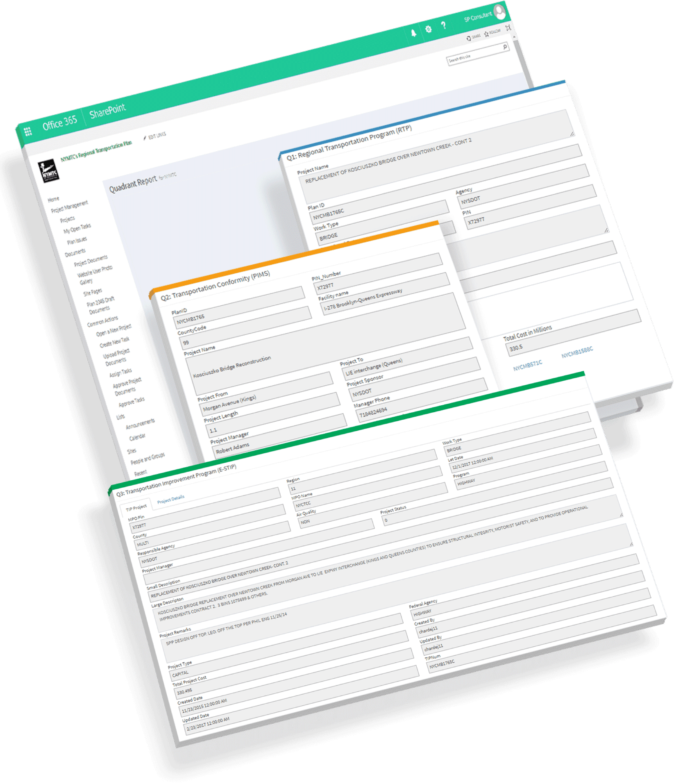The image size is (674, 784).
Task: Click Create New Task link
Action: tap(114, 343)
